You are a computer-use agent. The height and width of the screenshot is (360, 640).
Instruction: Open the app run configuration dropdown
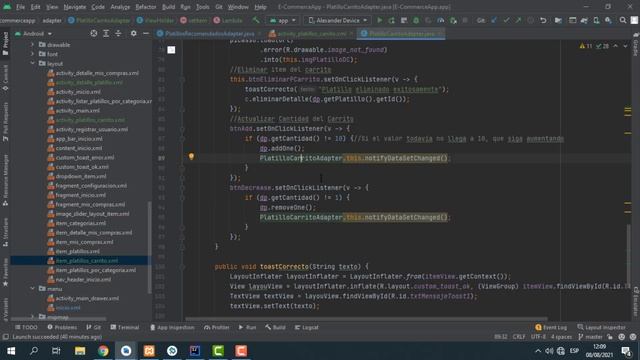point(283,20)
